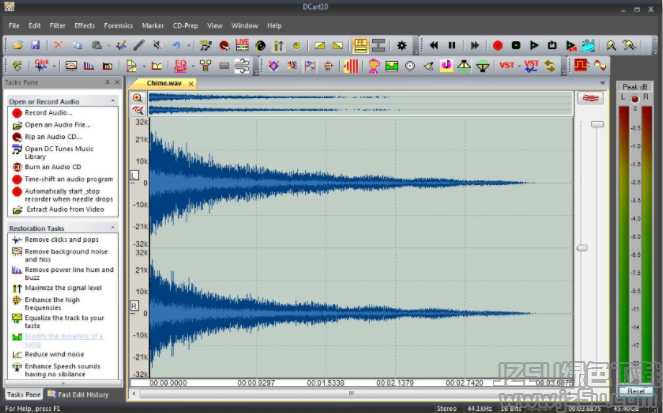The image size is (663, 413).
Task: Click the red X delete icon
Action: click(x=58, y=45)
